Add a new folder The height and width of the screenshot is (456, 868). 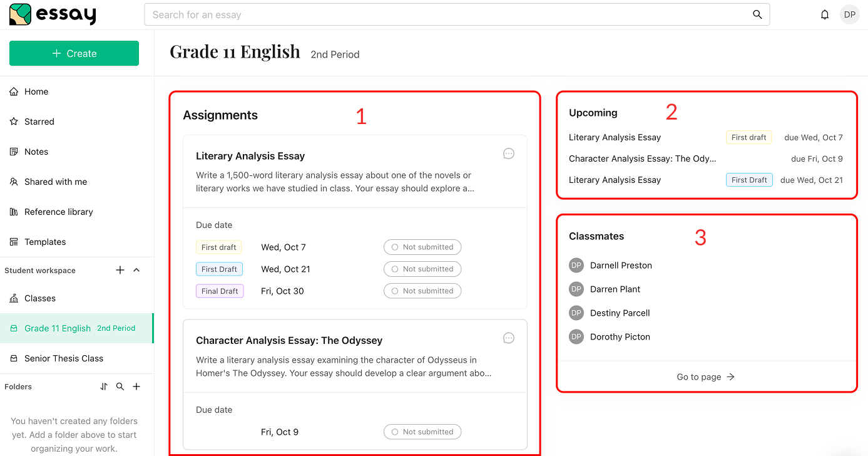click(136, 386)
